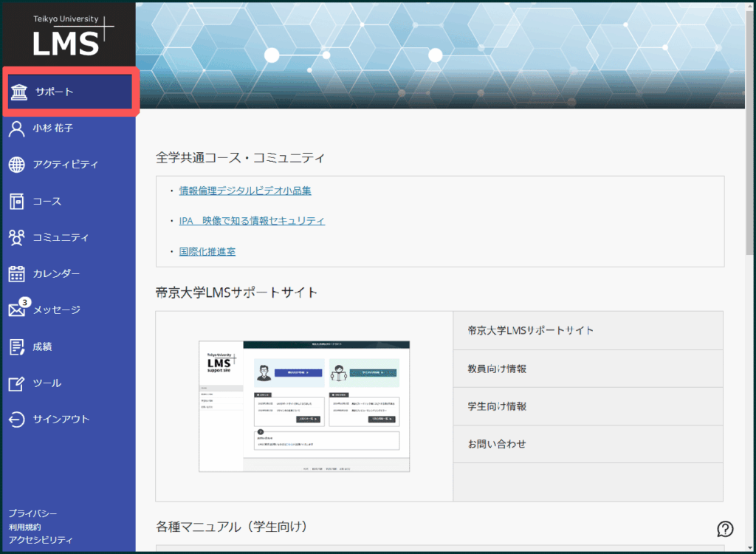Click the 全学共通コース・コミュニティ heading
756x554 pixels.
tap(241, 158)
